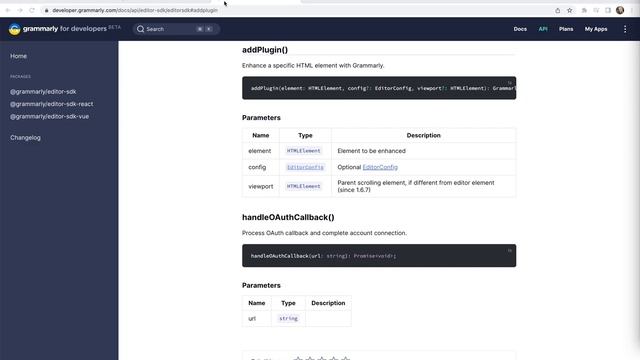Click the string type in url row
This screenshot has height=360, width=640.
pyautogui.click(x=288, y=318)
